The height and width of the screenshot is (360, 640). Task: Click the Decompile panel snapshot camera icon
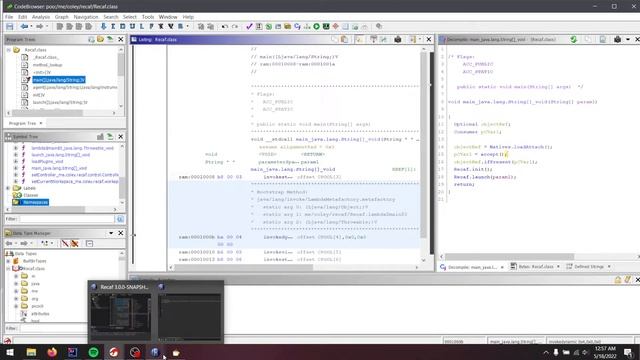617,39
